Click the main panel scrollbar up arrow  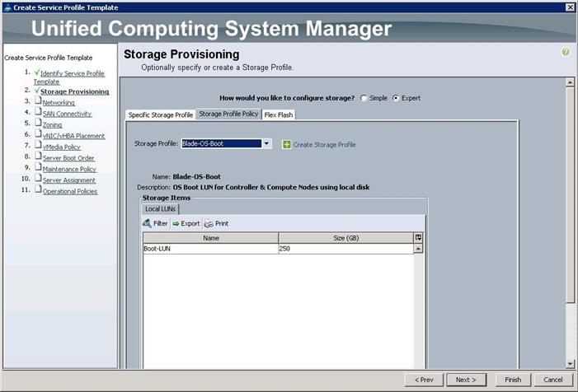pyautogui.click(x=570, y=82)
